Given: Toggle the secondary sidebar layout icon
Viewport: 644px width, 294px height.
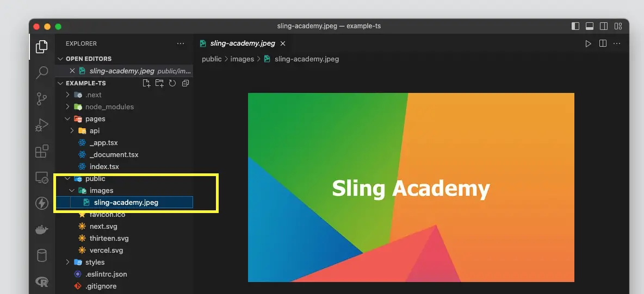Looking at the screenshot, I should (603, 26).
